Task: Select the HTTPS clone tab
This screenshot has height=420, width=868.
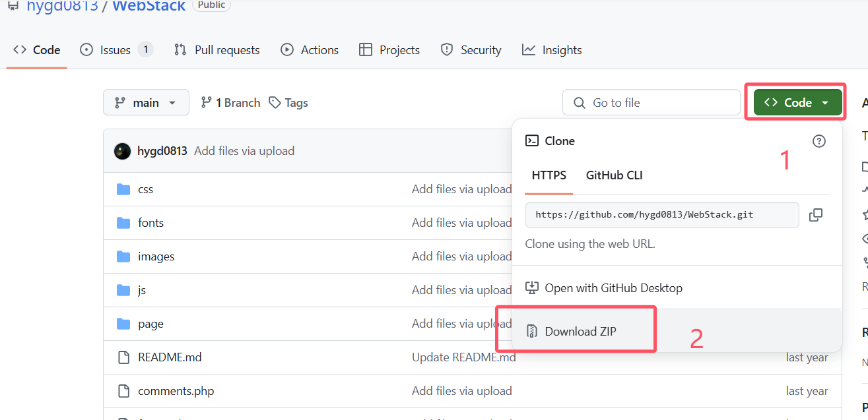Action: tap(549, 175)
